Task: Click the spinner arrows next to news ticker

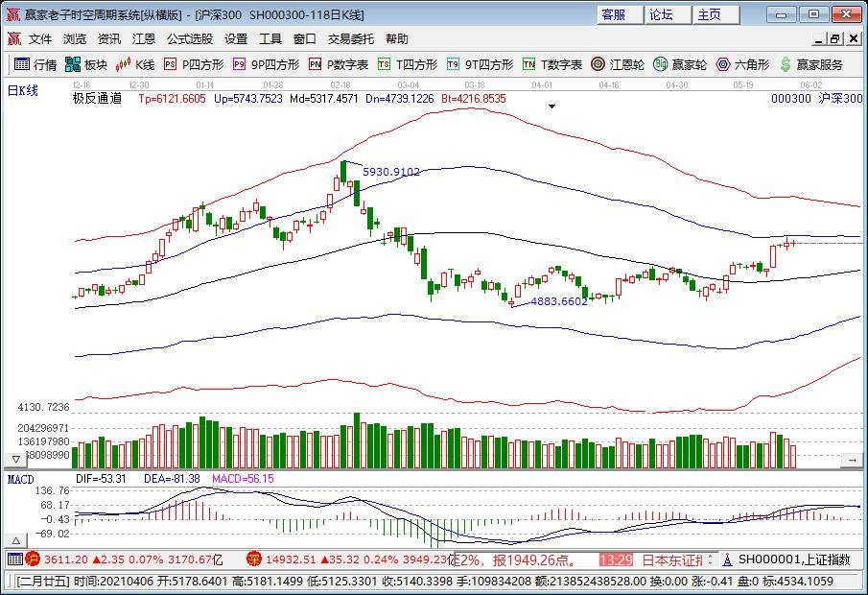Action: [712, 559]
